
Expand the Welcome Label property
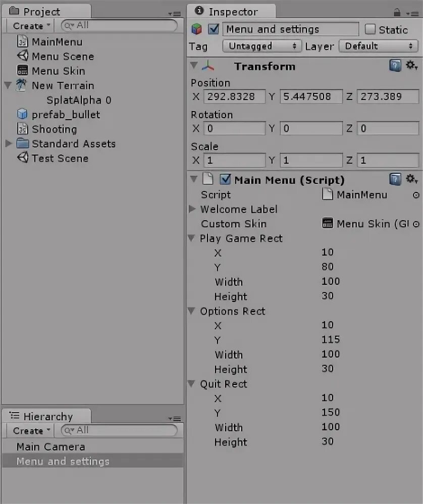(x=192, y=209)
